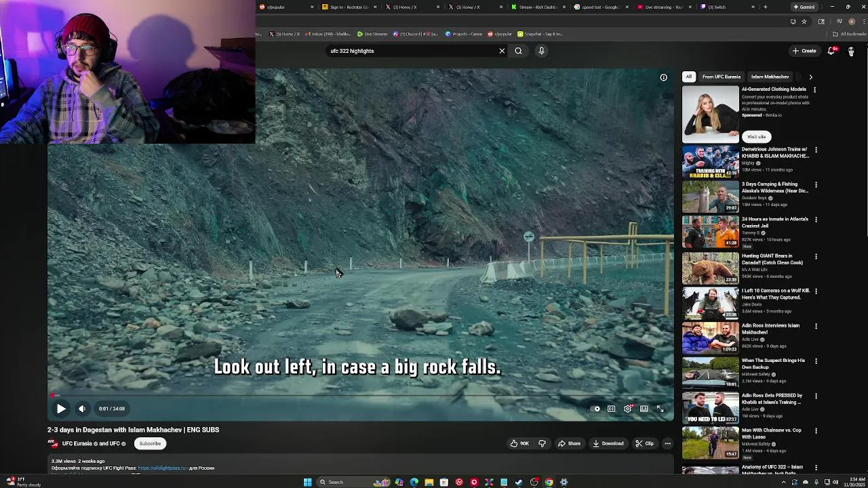Open the more actions ellipsis under the video
Image resolution: width=868 pixels, height=488 pixels.
click(x=667, y=444)
